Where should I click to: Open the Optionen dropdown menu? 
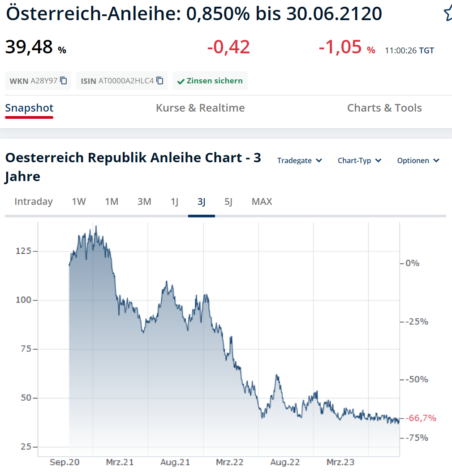coord(418,160)
